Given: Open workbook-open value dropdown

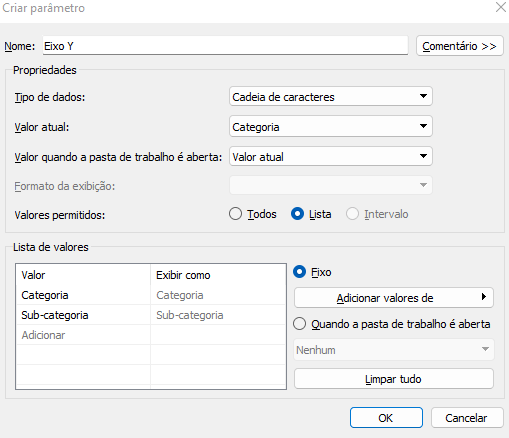Looking at the screenshot, I should pyautogui.click(x=331, y=156).
